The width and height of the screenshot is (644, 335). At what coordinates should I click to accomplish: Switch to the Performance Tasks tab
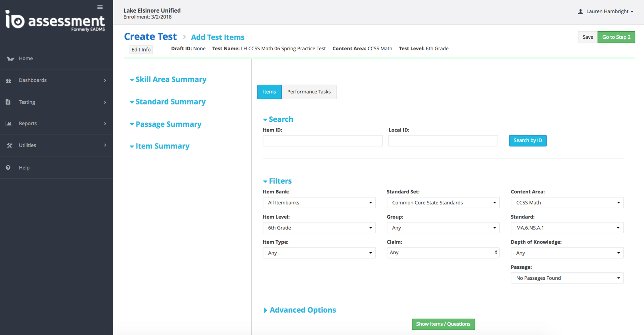[x=309, y=92]
